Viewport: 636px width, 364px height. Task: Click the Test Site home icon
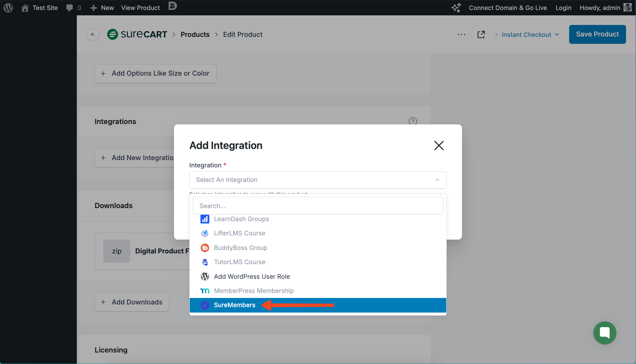[25, 8]
